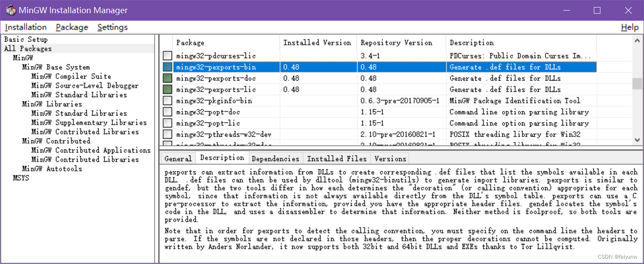The height and width of the screenshot is (264, 644).
Task: Mark checkbox for mingw32-popt-doc
Action: click(167, 112)
